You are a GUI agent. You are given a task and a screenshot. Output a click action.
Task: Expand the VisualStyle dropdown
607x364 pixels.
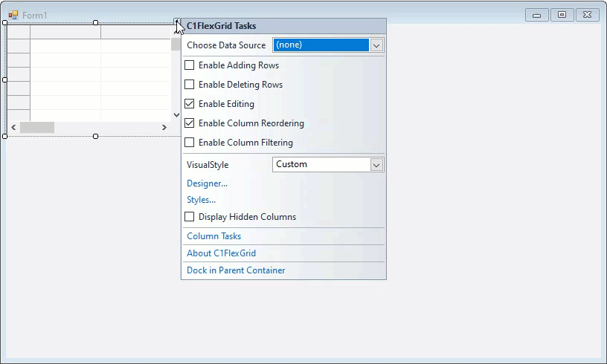point(376,165)
